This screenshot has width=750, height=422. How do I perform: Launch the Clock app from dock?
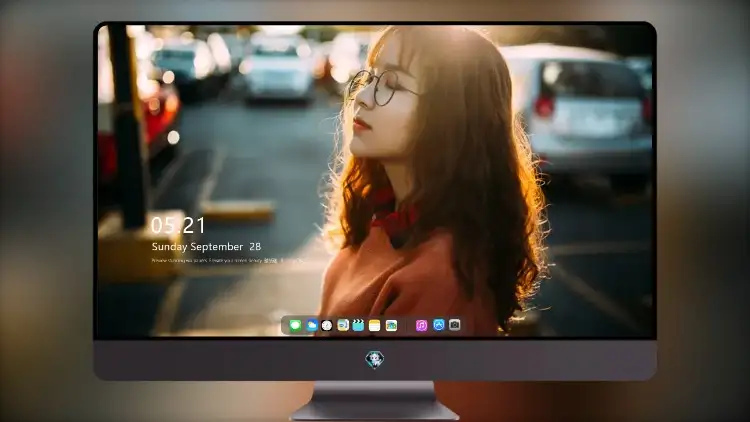pos(327,325)
